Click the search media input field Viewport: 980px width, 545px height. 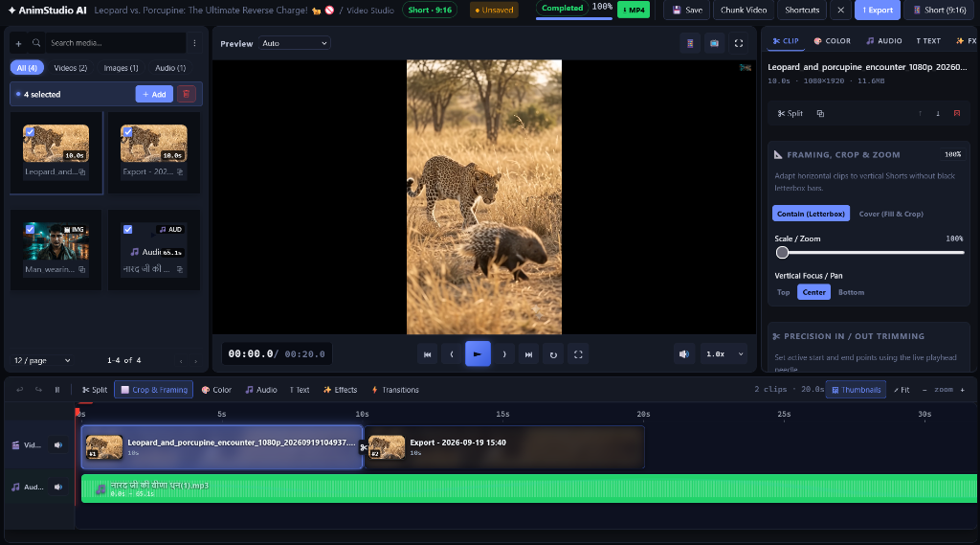[x=116, y=43]
